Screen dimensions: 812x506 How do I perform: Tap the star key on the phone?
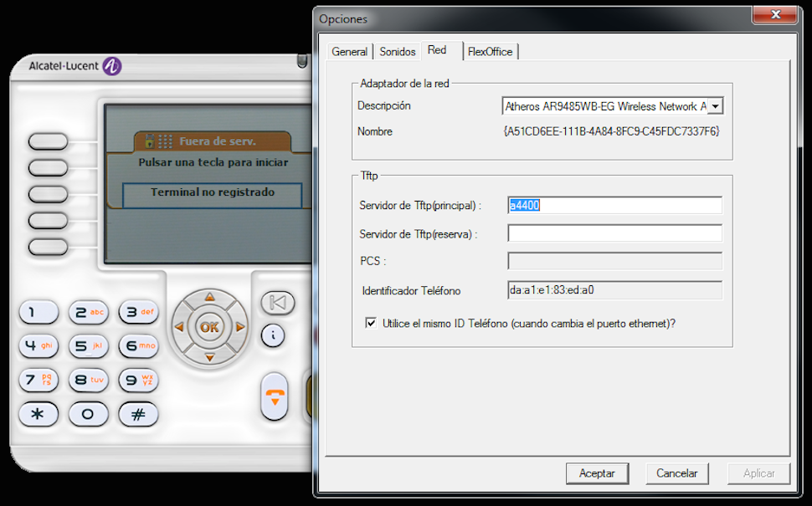tap(39, 415)
